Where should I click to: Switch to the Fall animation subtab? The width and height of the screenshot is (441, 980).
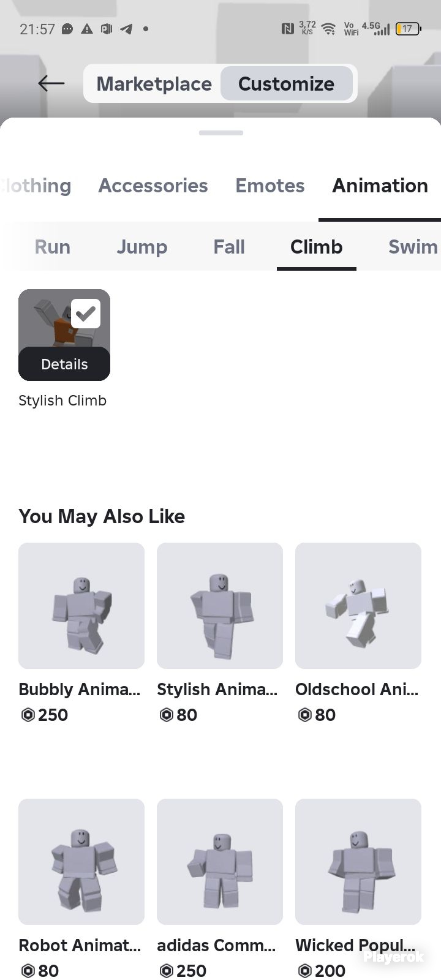(x=229, y=247)
